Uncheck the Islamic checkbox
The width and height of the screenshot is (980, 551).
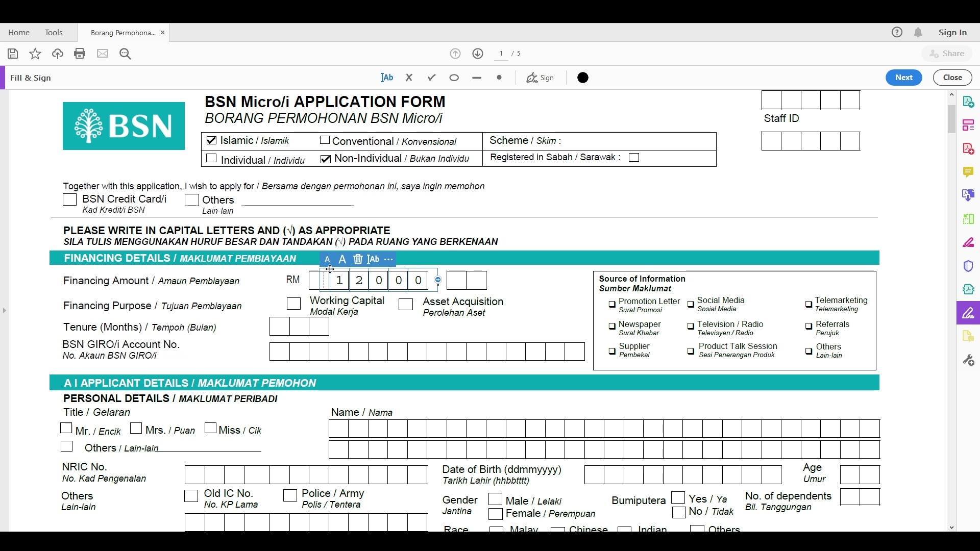point(211,140)
